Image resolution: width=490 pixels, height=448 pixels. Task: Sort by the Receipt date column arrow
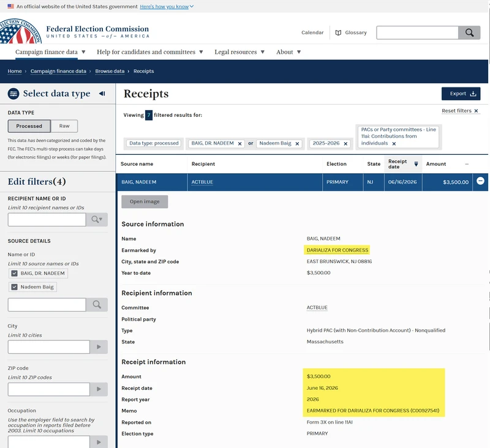[x=416, y=164]
